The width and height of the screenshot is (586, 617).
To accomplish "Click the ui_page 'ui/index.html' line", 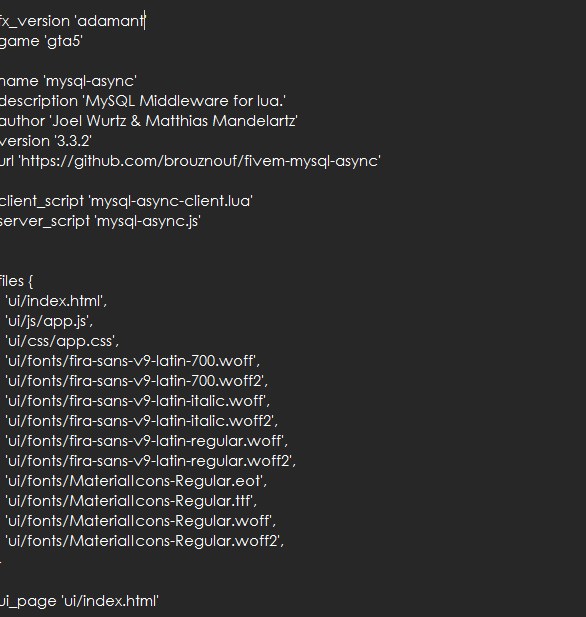I will tap(79, 601).
